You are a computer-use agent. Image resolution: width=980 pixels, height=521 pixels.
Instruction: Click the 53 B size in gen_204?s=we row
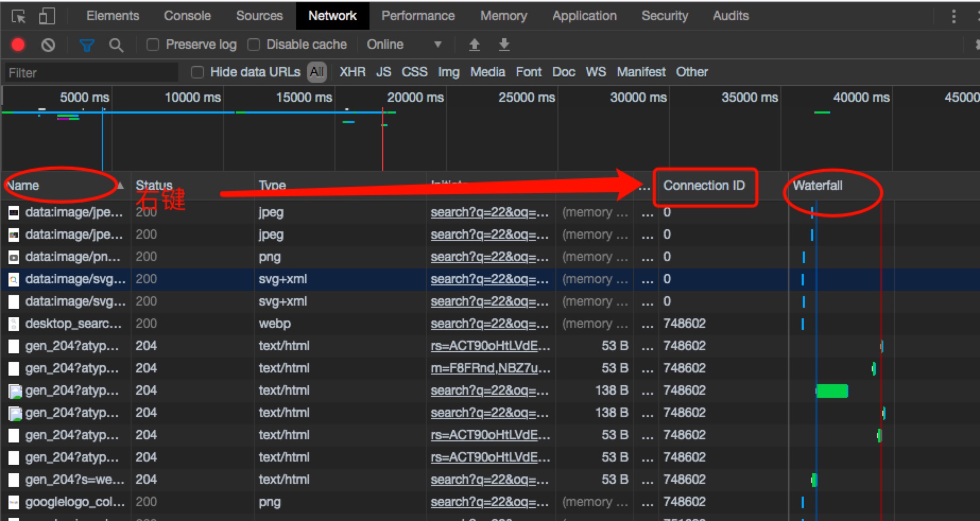615,480
